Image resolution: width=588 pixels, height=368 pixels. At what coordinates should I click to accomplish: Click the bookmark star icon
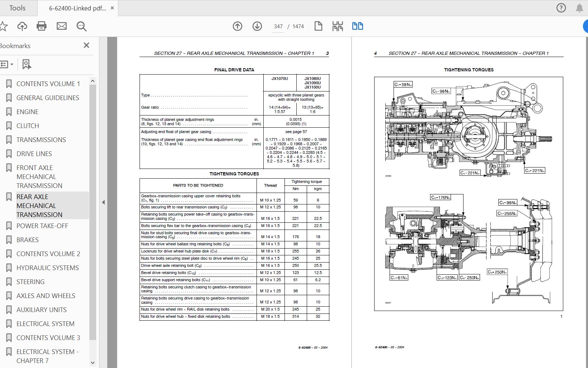[4, 26]
